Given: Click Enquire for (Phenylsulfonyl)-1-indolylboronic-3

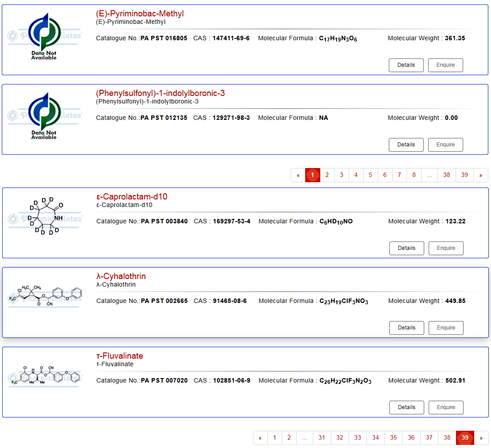Looking at the screenshot, I should 445,145.
